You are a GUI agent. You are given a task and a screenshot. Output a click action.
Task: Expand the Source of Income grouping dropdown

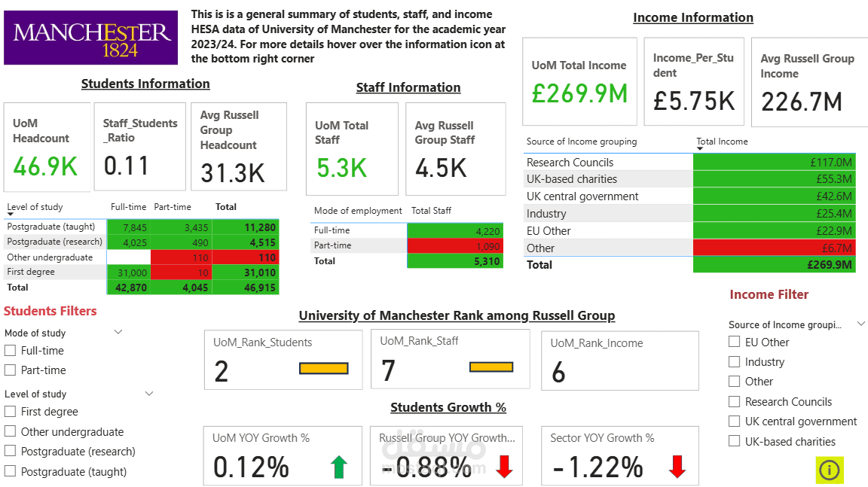[861, 324]
